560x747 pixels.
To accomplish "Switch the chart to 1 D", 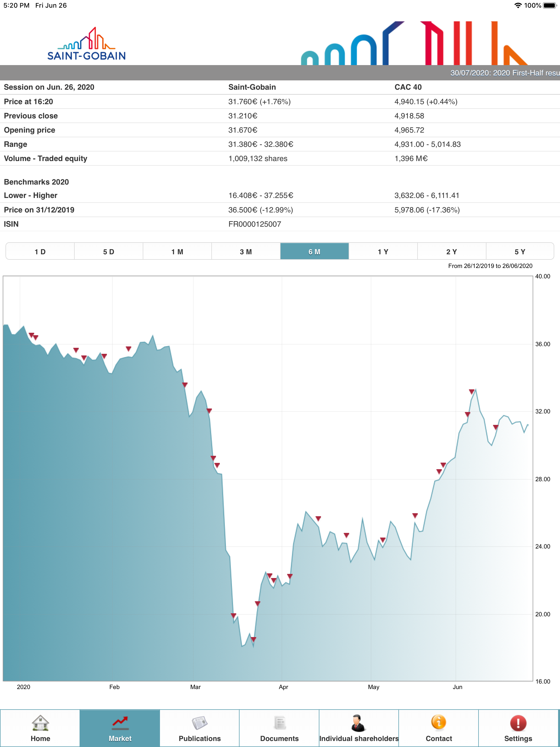I will point(40,252).
